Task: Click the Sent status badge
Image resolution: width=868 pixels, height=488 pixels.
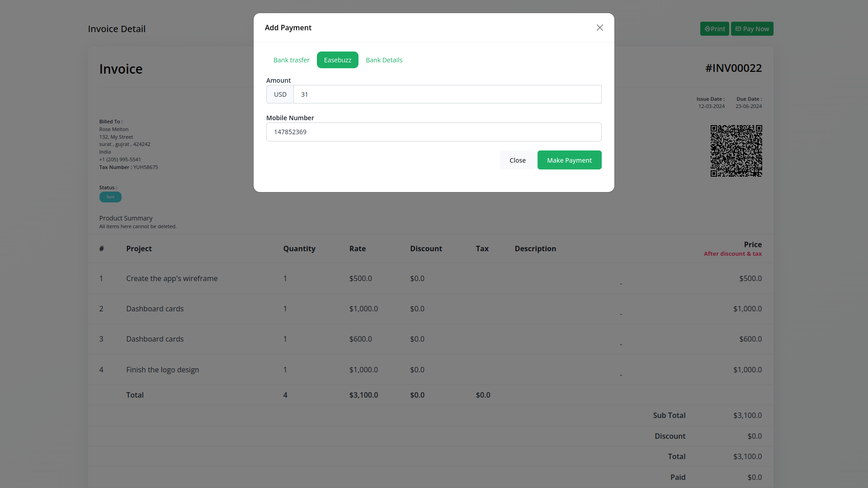Action: pos(110,197)
